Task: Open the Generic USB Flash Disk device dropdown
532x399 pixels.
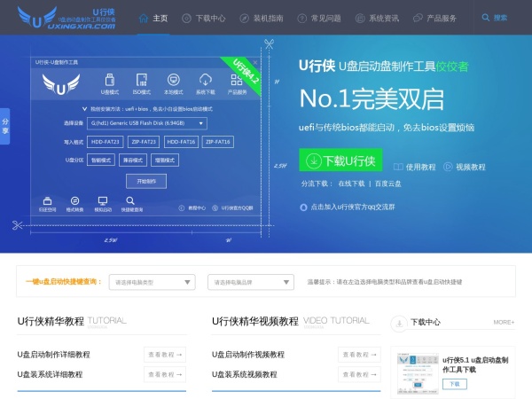Action: 147,123
